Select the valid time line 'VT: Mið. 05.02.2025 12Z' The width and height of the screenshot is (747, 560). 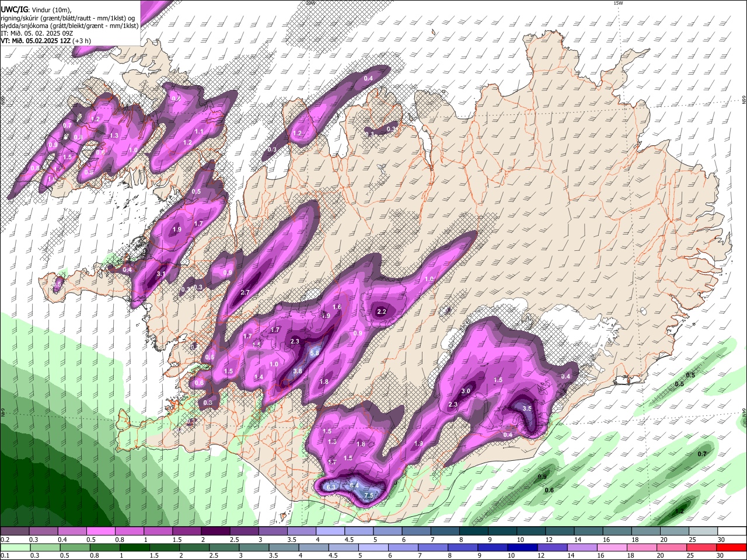pyautogui.click(x=36, y=41)
